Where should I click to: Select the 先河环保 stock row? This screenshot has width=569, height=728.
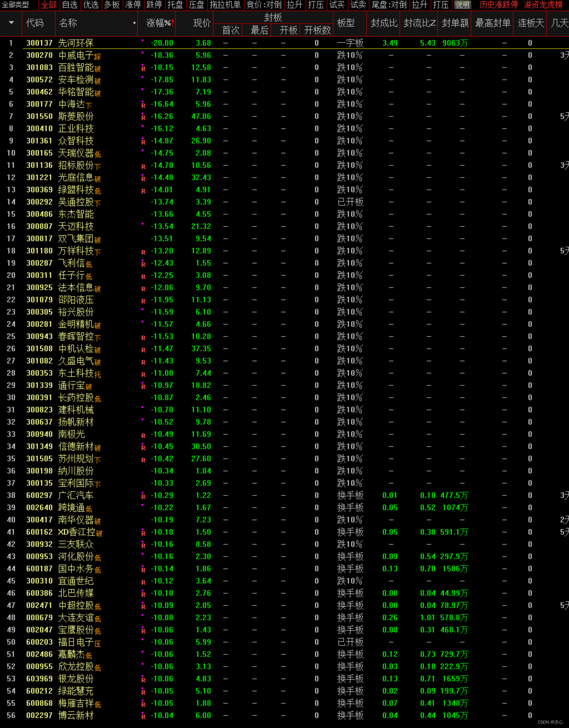click(284, 43)
